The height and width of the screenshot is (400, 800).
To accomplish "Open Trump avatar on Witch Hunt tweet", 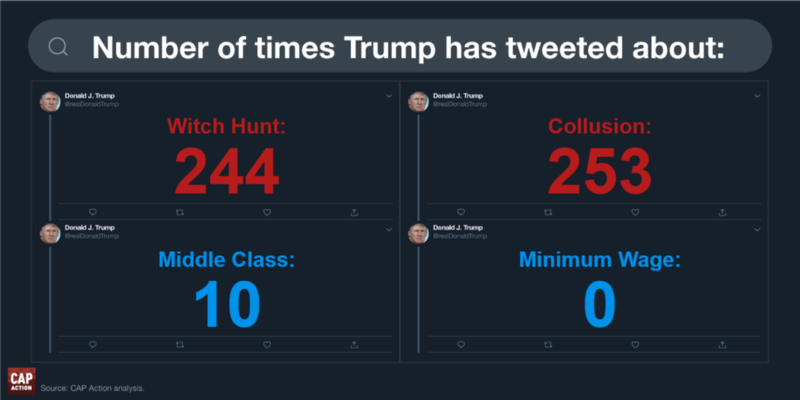I will tap(50, 102).
